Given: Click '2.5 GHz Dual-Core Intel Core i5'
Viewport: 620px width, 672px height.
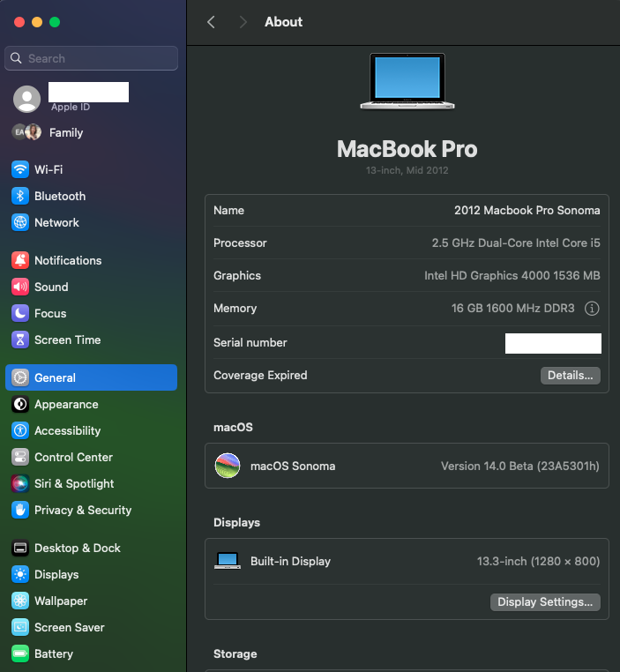Looking at the screenshot, I should [516, 243].
